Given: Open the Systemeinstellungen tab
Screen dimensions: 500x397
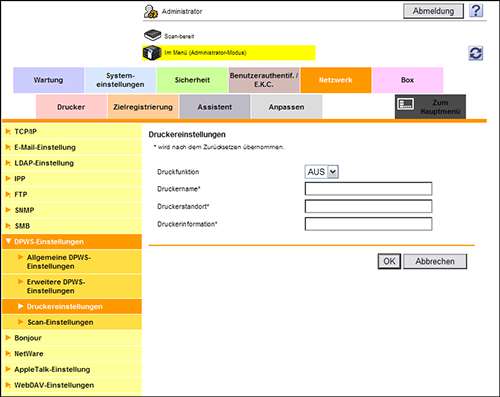Looking at the screenshot, I should click(x=120, y=80).
